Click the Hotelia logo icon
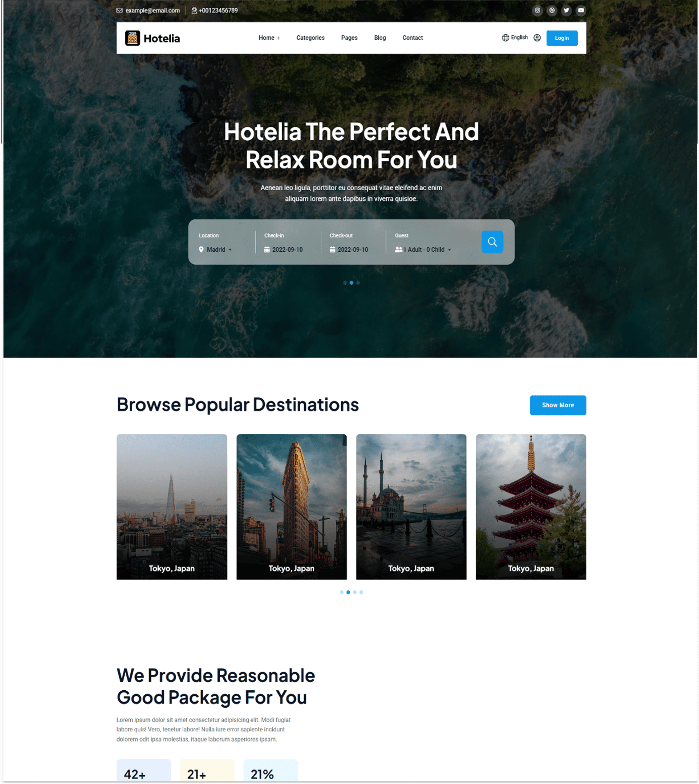699x784 pixels. point(133,38)
